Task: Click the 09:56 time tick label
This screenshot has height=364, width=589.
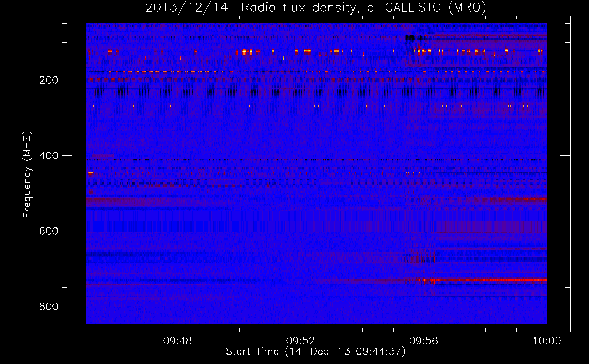Action: (424, 341)
